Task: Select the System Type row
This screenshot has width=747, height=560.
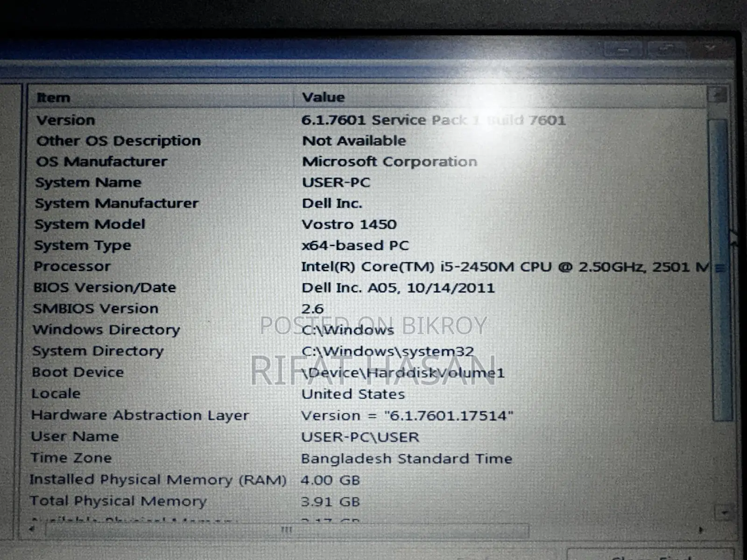Action: (x=83, y=245)
